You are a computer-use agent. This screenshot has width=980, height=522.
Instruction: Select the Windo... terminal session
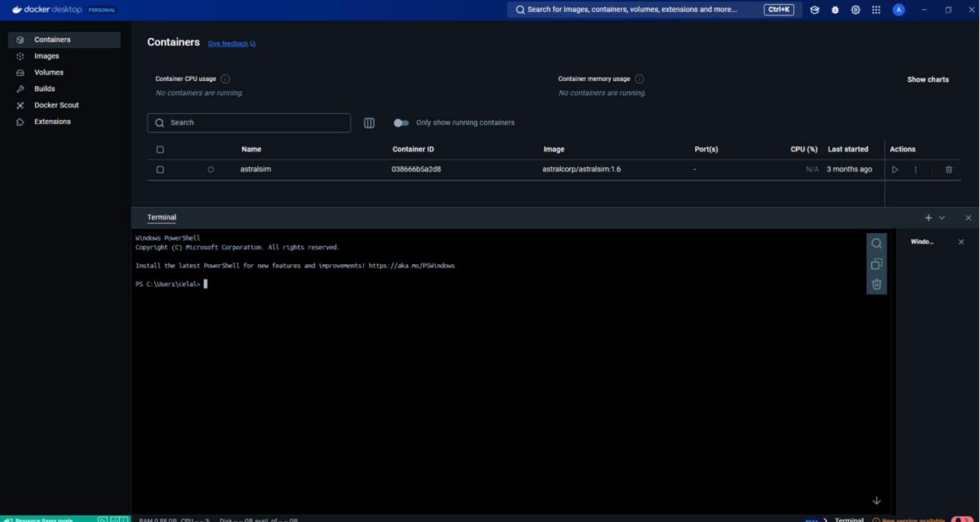click(x=922, y=242)
